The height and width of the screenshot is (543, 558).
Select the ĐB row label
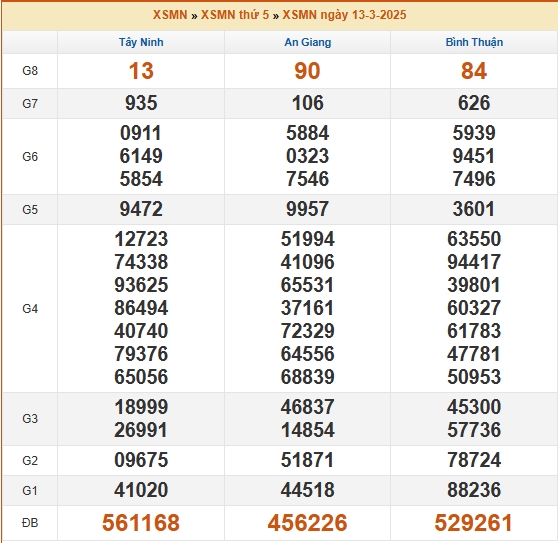pyautogui.click(x=30, y=523)
